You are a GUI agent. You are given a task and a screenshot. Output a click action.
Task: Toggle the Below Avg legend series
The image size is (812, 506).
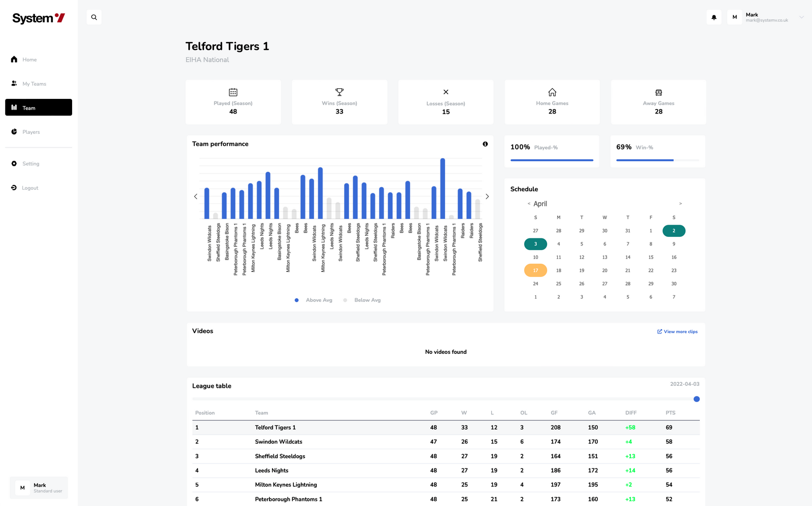[362, 300]
